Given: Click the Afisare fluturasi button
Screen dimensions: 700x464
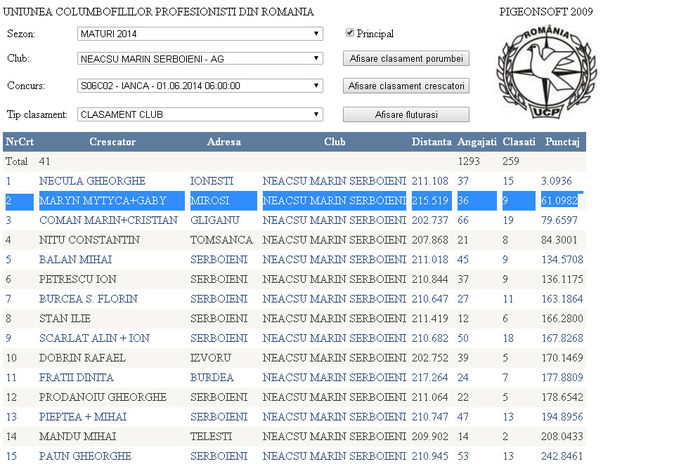Looking at the screenshot, I should point(406,114).
